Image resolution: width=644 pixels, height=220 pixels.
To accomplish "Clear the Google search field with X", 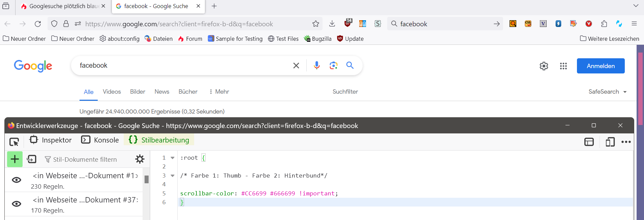I will [x=296, y=65].
